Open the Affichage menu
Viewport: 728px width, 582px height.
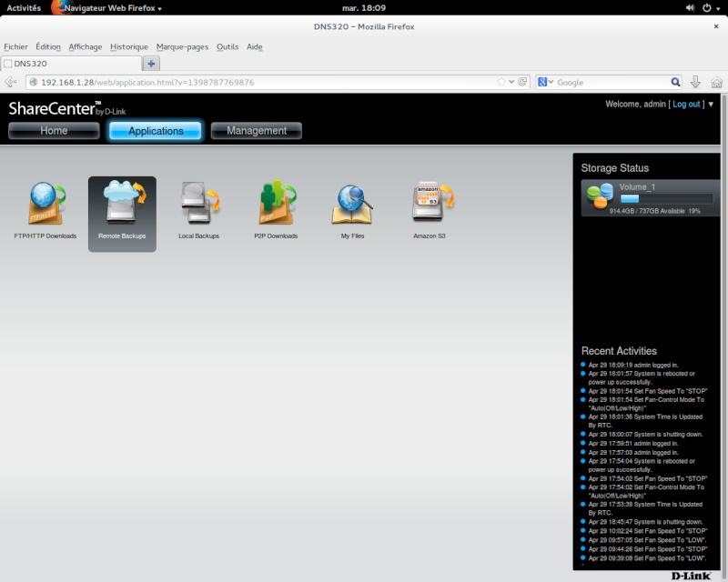(86, 46)
